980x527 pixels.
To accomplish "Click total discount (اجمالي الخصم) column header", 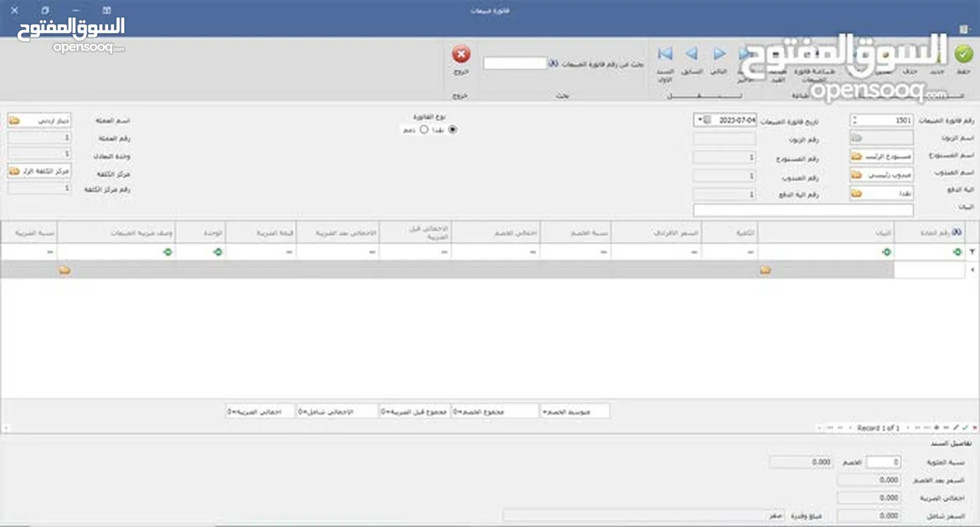I will (x=495, y=232).
